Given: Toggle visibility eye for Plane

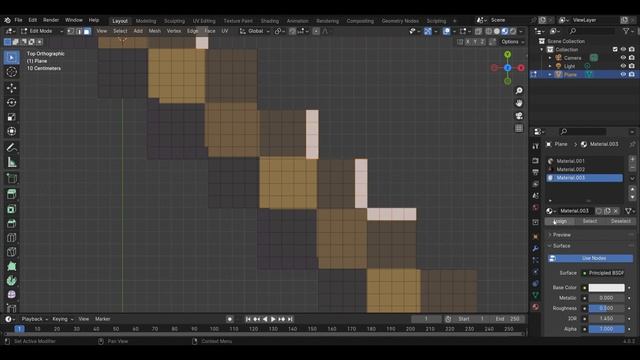Looking at the screenshot, I should (623, 74).
